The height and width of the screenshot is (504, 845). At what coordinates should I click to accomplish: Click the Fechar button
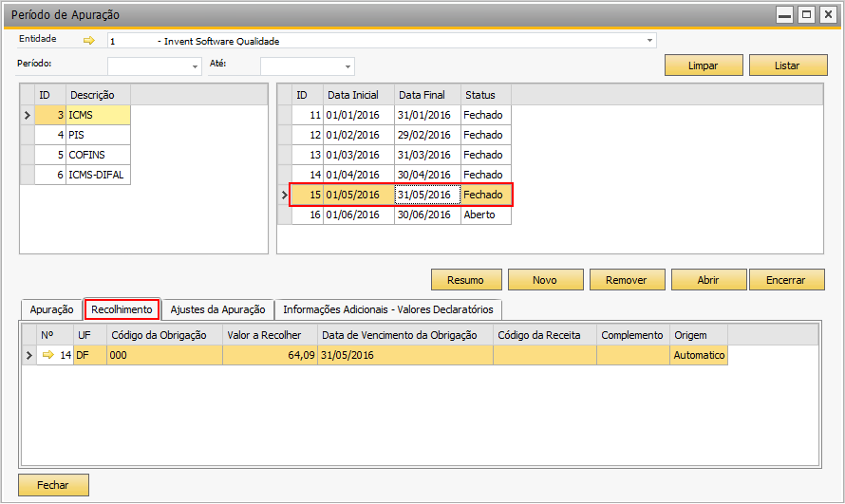[x=53, y=485]
